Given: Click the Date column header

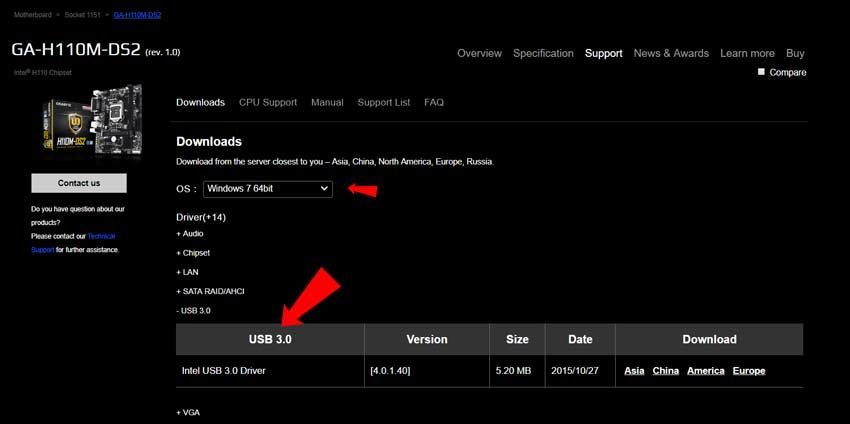Looking at the screenshot, I should [x=580, y=339].
